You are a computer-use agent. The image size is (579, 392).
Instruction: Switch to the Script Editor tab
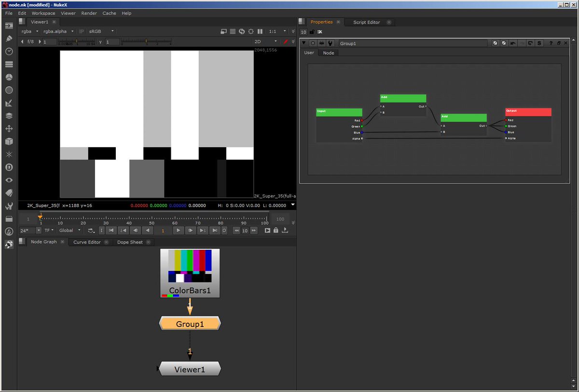point(366,22)
